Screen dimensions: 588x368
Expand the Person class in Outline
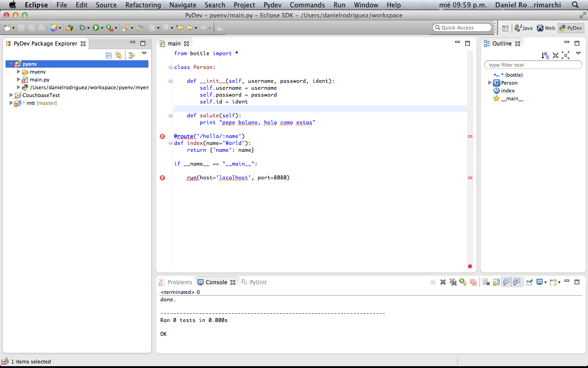point(490,83)
